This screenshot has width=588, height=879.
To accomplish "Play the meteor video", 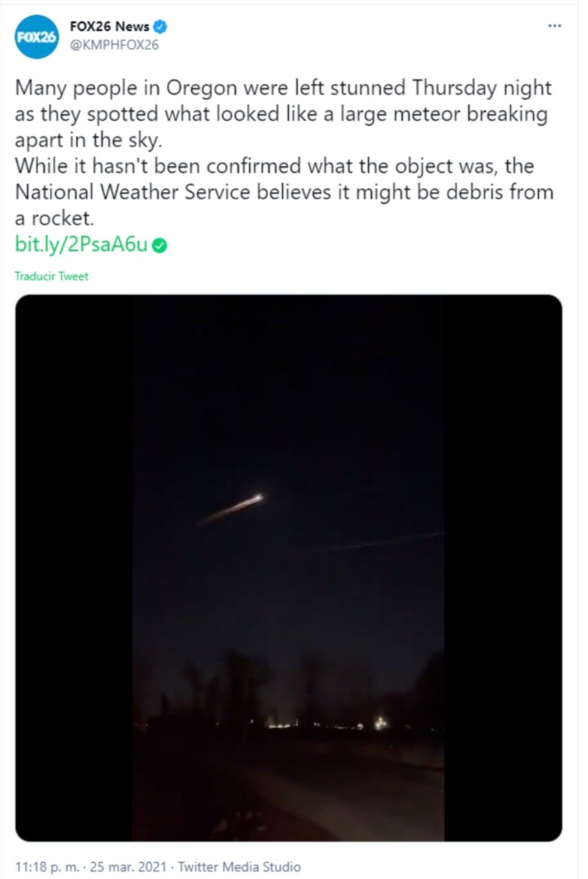I will 289,567.
